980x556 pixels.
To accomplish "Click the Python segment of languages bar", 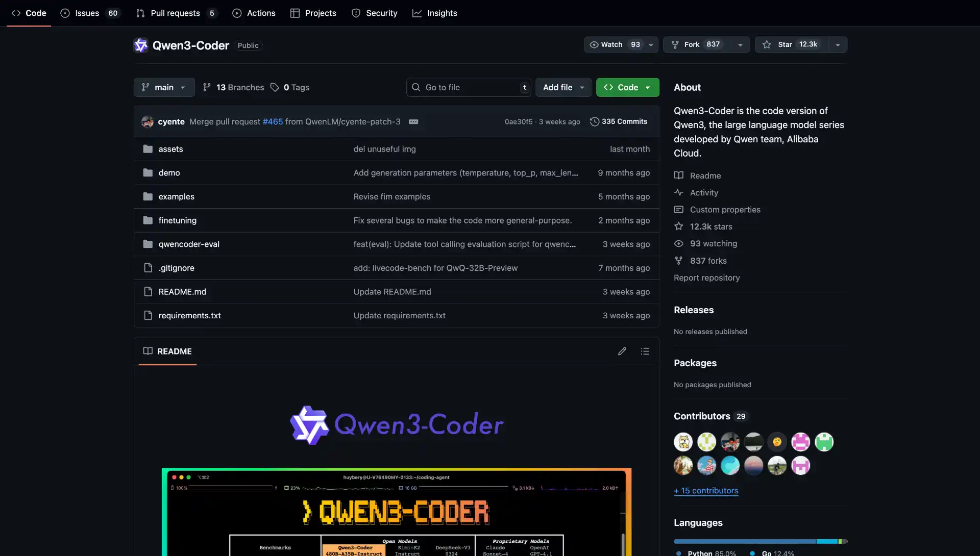I will click(744, 541).
